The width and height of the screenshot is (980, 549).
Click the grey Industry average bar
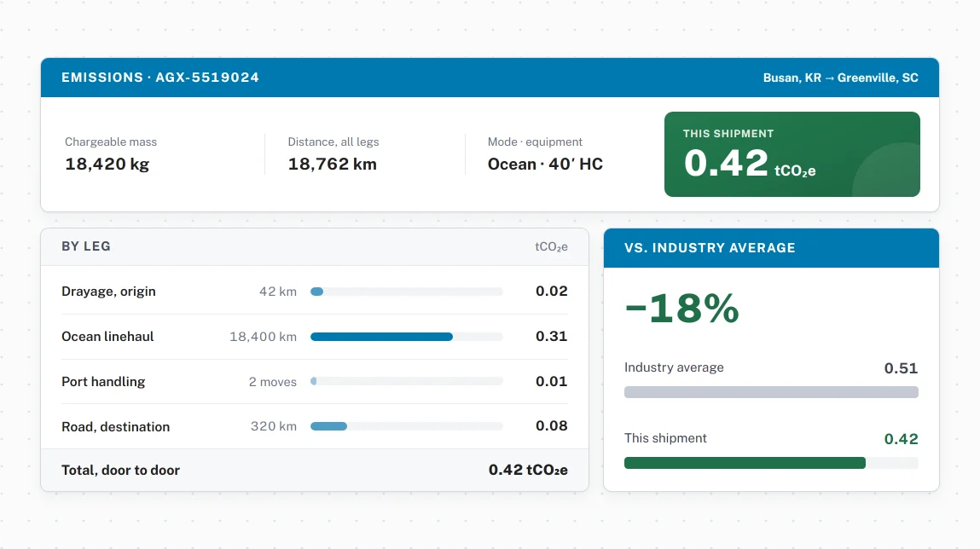(x=771, y=392)
